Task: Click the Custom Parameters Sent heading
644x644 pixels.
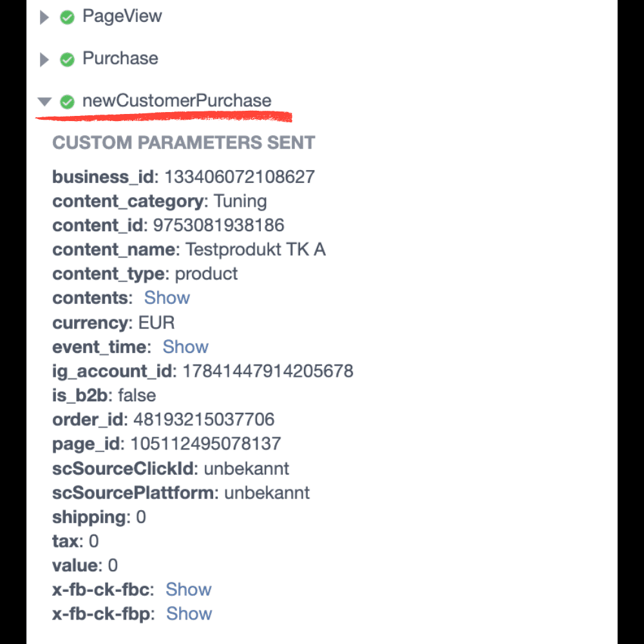Action: 184,143
